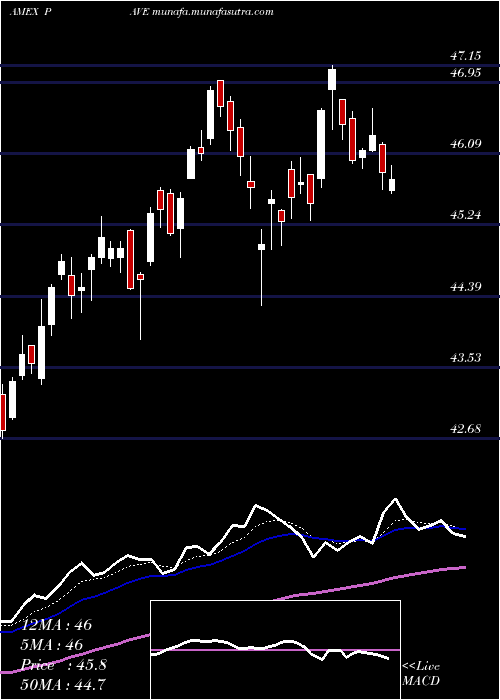Click the last white candlestick on the chart

[x=392, y=185]
